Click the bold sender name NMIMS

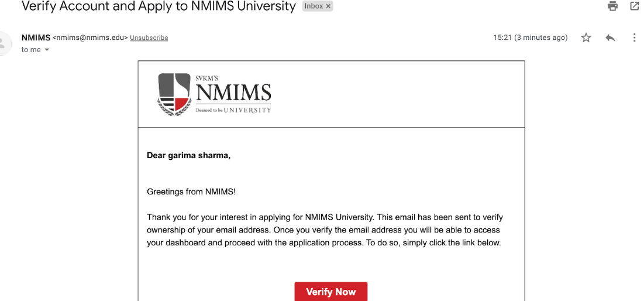pyautogui.click(x=36, y=37)
